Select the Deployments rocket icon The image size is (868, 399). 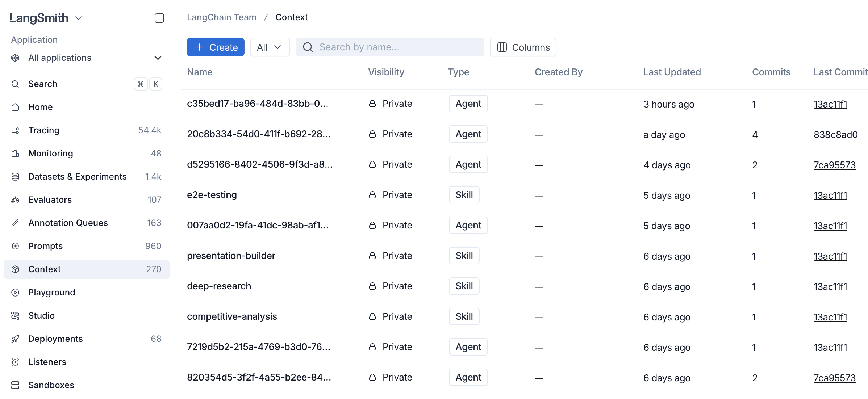click(15, 339)
